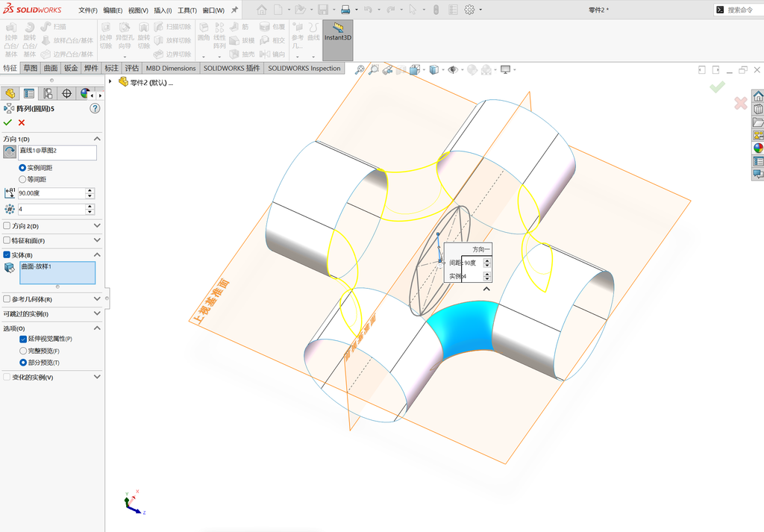This screenshot has height=532, width=764.
Task: Select the 实例间距 radio button
Action: 22,168
